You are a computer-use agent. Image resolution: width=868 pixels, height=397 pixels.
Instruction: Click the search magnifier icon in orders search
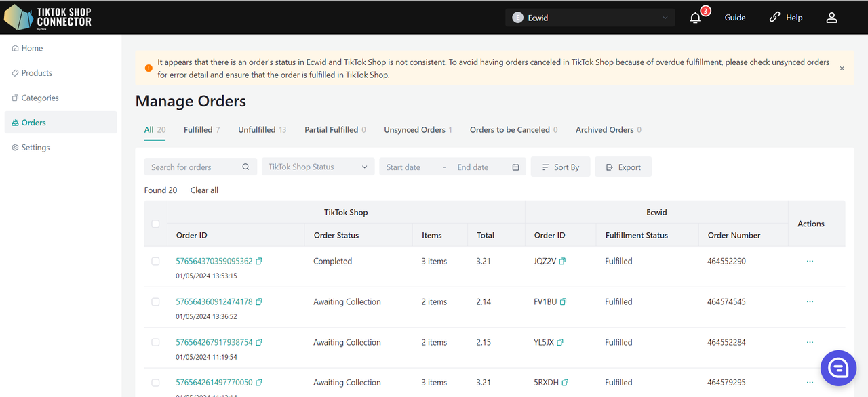click(x=246, y=167)
